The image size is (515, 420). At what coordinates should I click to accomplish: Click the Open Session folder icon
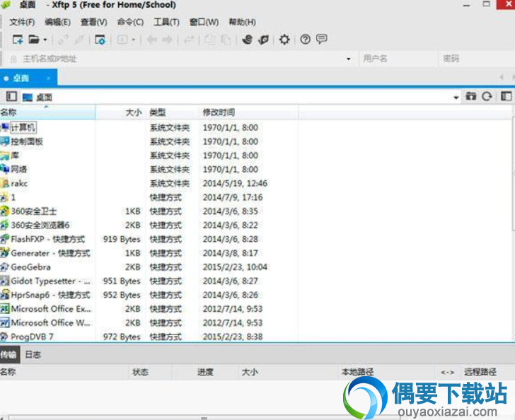coord(33,40)
